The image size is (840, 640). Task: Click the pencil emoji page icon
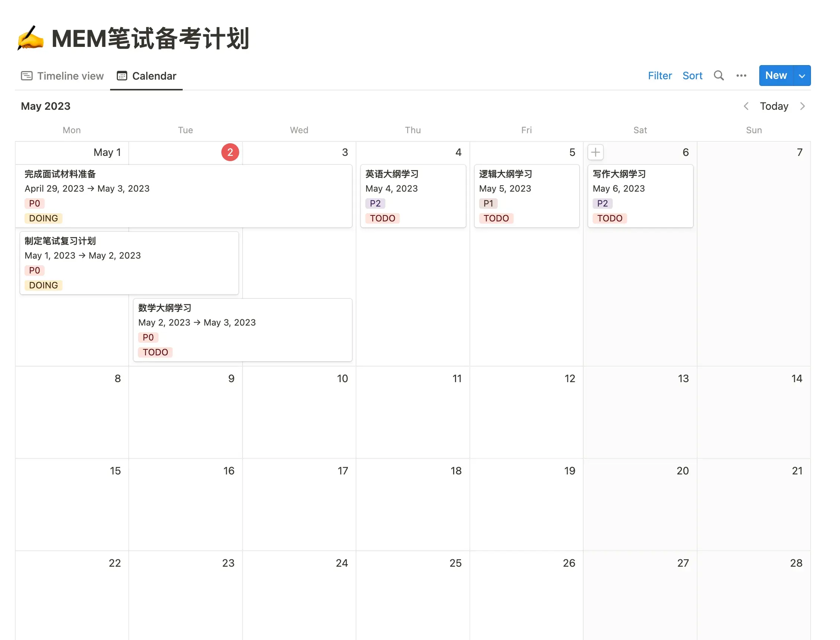tap(31, 38)
